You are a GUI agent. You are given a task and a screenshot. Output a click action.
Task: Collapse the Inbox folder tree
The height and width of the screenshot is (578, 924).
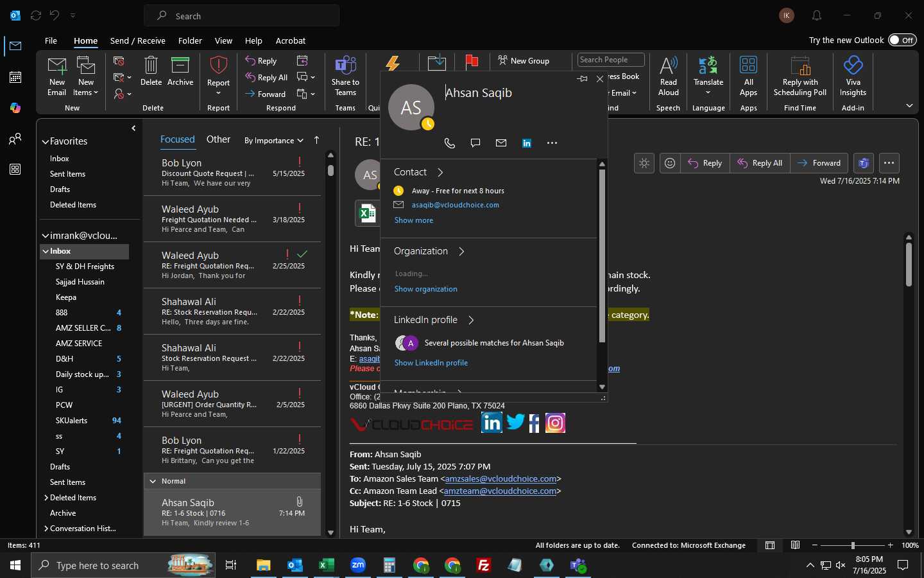tap(46, 251)
